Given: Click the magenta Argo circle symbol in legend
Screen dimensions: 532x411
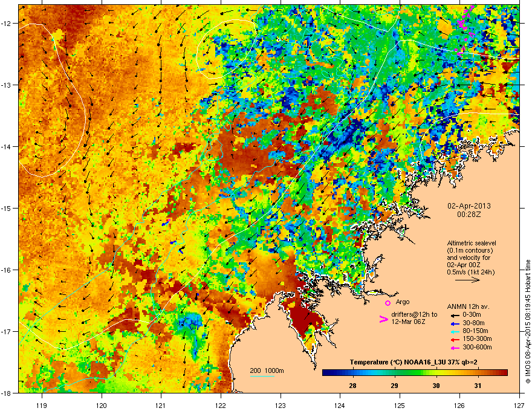Looking at the screenshot, I should point(388,303).
